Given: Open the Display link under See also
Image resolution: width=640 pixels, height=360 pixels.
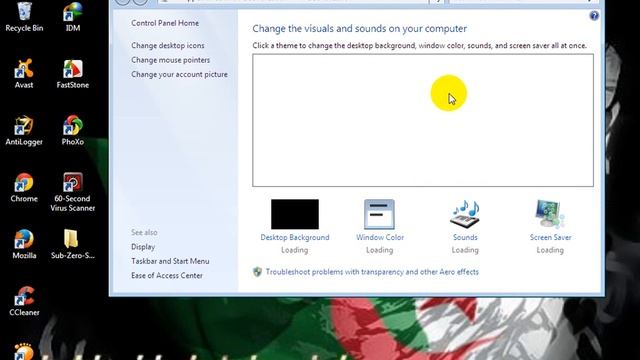Looking at the screenshot, I should click(143, 247).
